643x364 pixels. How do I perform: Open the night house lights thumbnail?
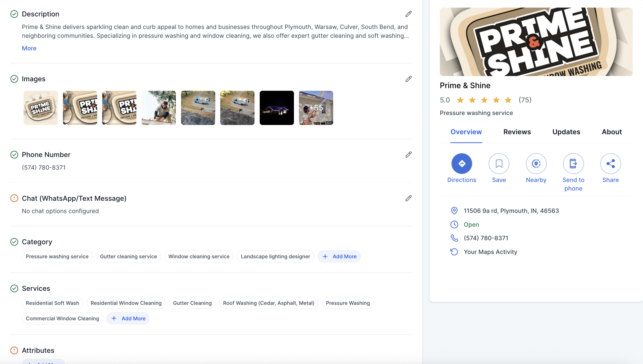[277, 108]
